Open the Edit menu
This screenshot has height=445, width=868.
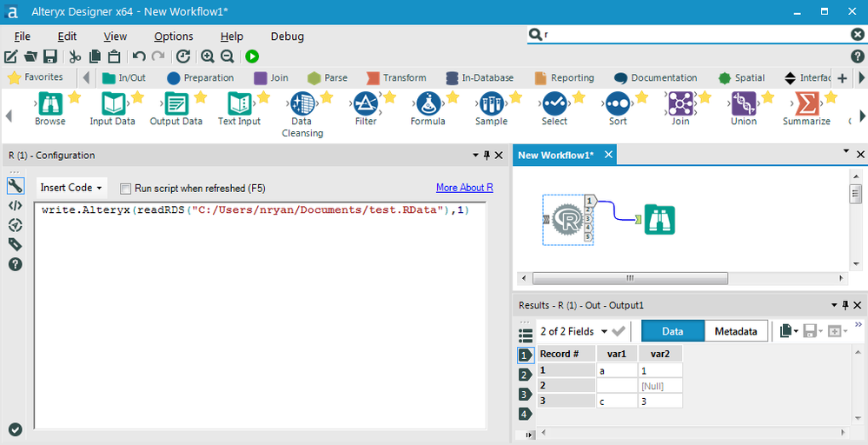67,37
